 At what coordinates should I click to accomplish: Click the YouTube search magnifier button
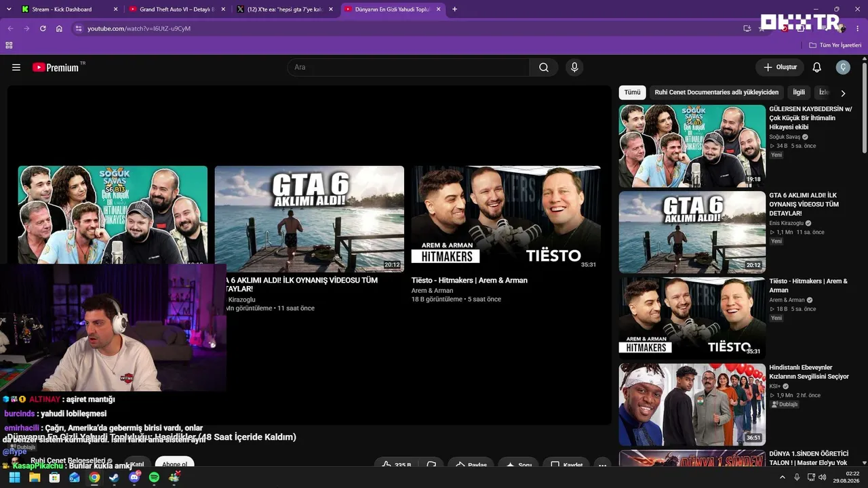point(544,67)
